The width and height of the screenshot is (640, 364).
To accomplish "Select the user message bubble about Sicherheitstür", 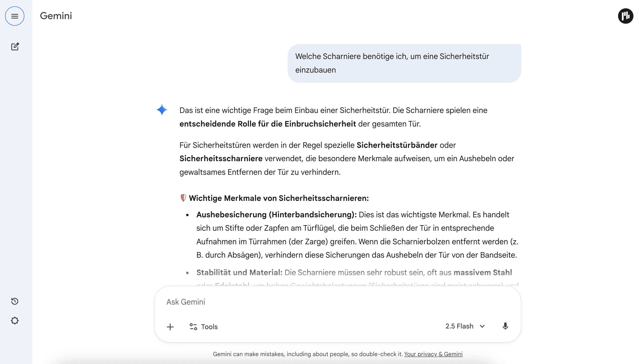I will tap(404, 63).
